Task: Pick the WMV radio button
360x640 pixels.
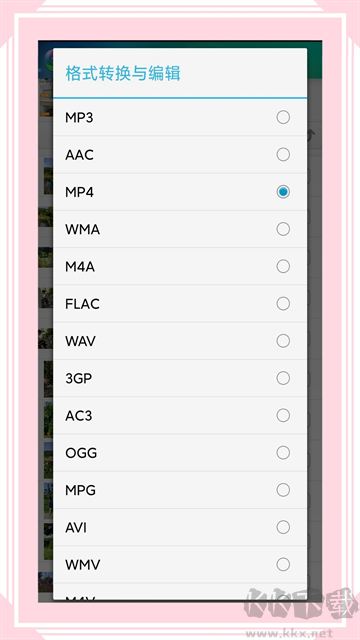Action: [x=283, y=564]
